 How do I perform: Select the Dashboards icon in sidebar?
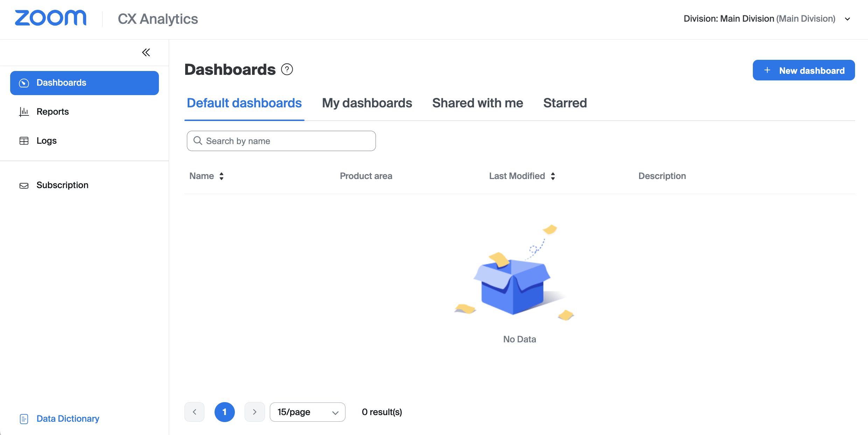23,83
